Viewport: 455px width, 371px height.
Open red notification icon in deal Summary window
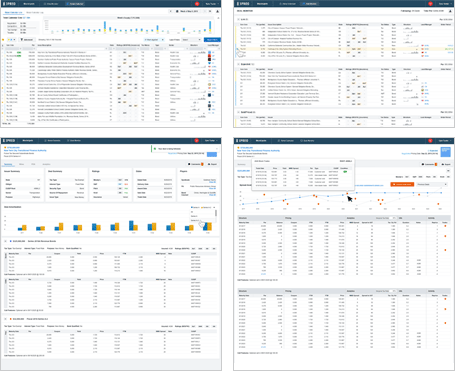click(197, 141)
